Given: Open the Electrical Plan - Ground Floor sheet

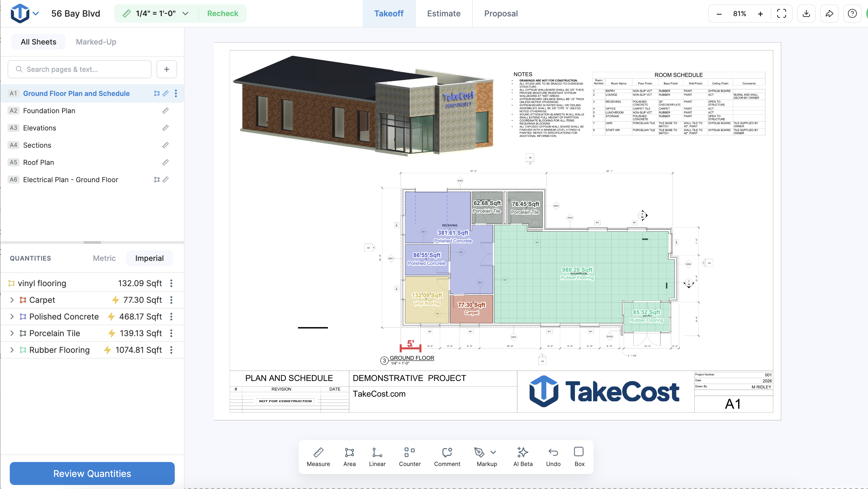Looking at the screenshot, I should point(92,180).
